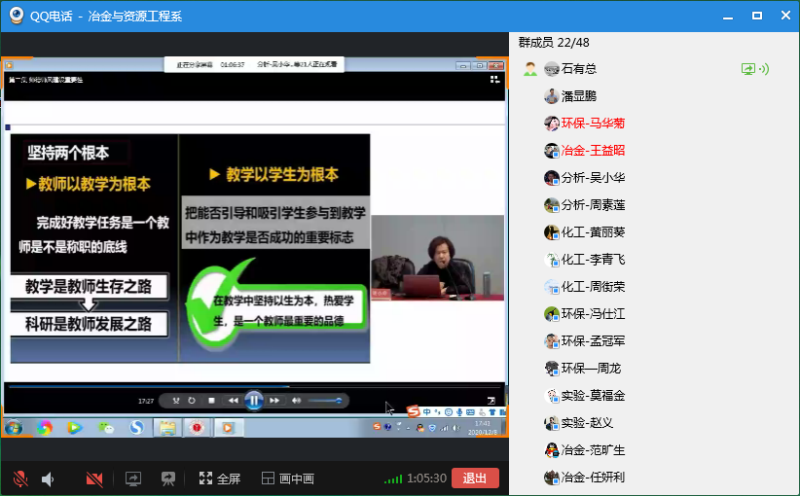The height and width of the screenshot is (496, 800).
Task: Click the speaker volume icon
Action: (47, 479)
